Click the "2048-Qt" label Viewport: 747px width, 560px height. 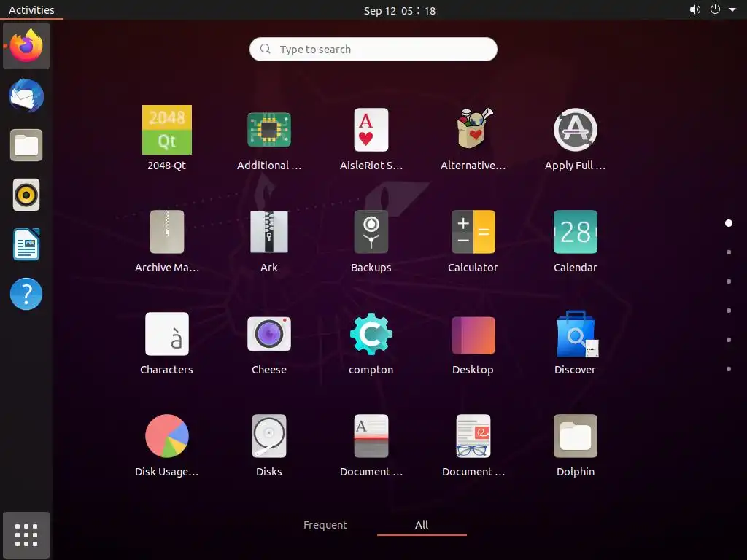pos(167,166)
